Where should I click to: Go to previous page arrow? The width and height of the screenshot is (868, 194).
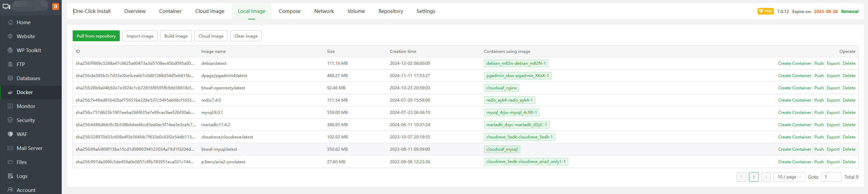coord(741,177)
